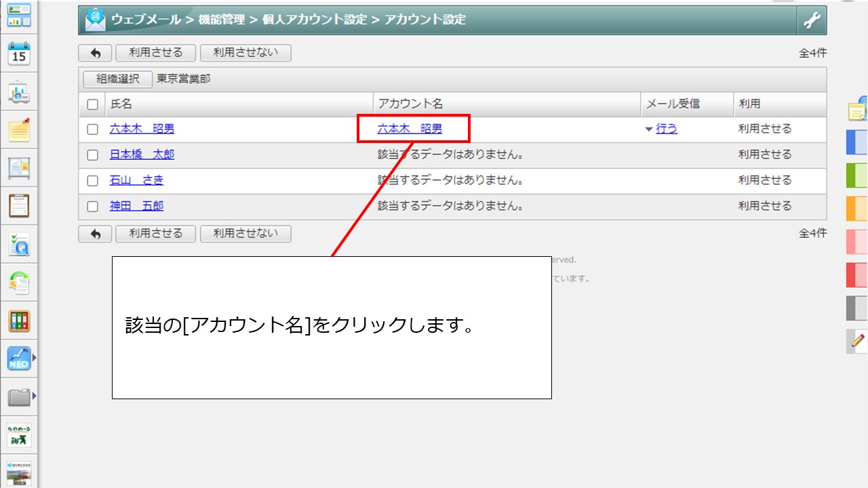The image size is (868, 488).
Task: Go to 個人アカウント設定 in the breadcrumb
Action: click(x=314, y=20)
